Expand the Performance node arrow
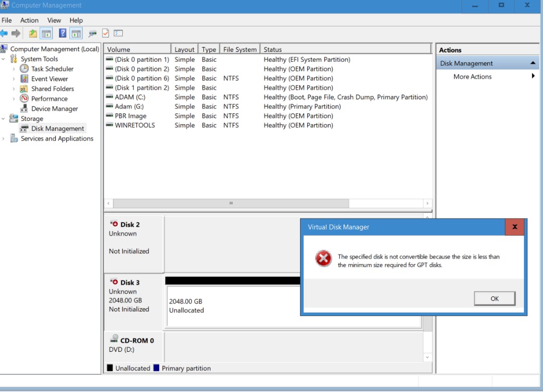Screen dimensions: 543x392 [14, 99]
